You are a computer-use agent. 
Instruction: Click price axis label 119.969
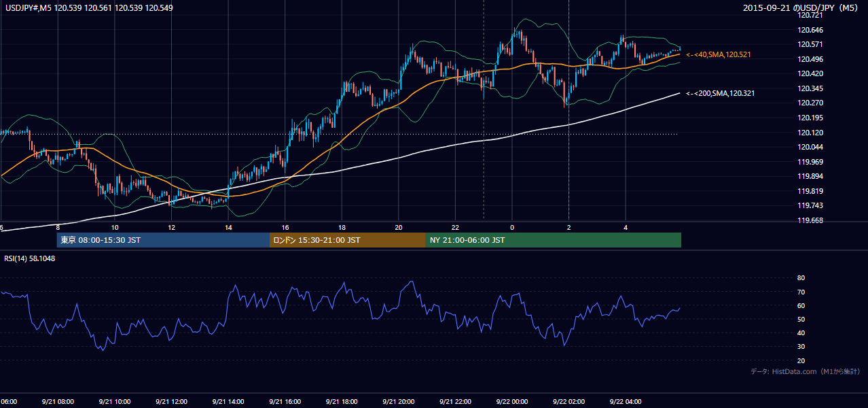[x=811, y=162]
